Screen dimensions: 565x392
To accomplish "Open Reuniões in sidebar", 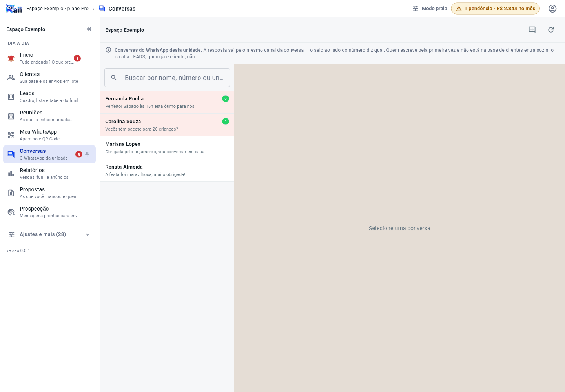I will tap(49, 116).
